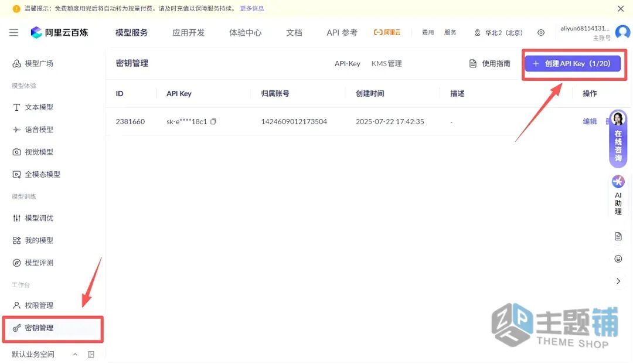Viewport: 633px width, 364px height.
Task: Click the orange warning icon in banner
Action: pos(16,8)
